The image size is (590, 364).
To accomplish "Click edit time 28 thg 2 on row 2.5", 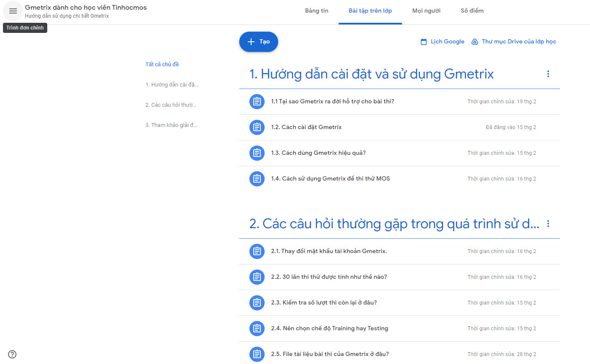I will click(x=502, y=354).
